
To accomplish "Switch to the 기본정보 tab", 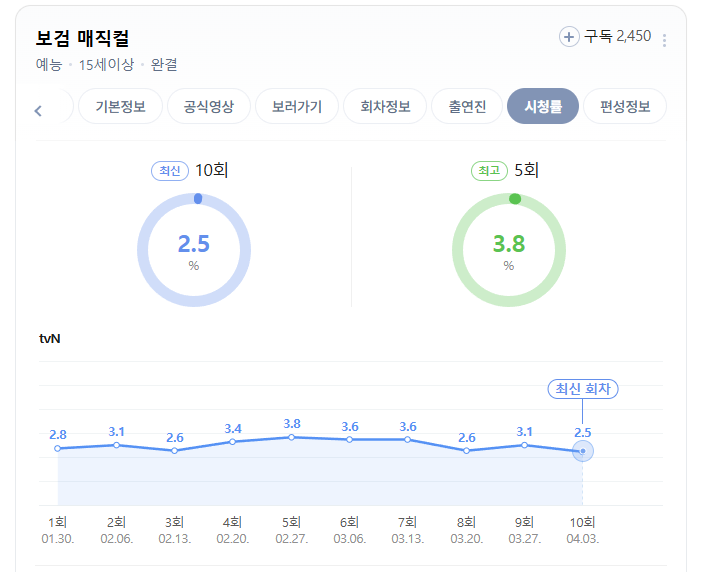I will [120, 107].
